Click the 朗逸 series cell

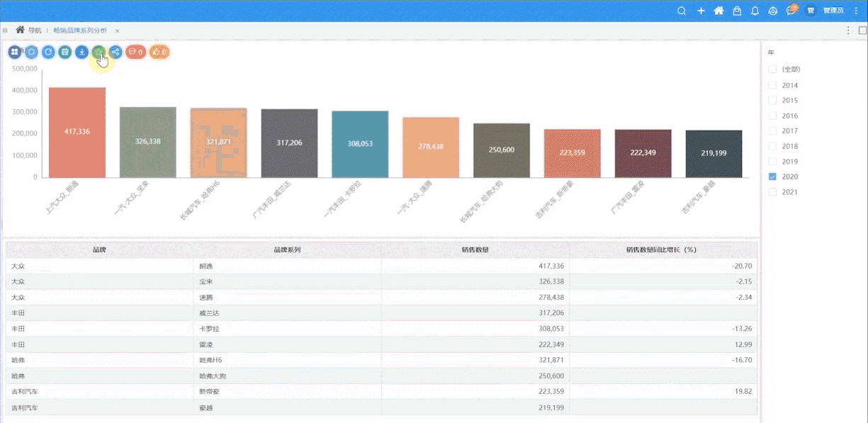click(288, 266)
